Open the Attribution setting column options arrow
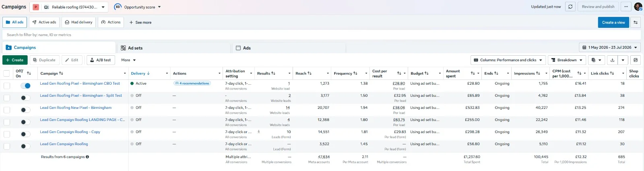The width and height of the screenshot is (644, 171). click(251, 73)
